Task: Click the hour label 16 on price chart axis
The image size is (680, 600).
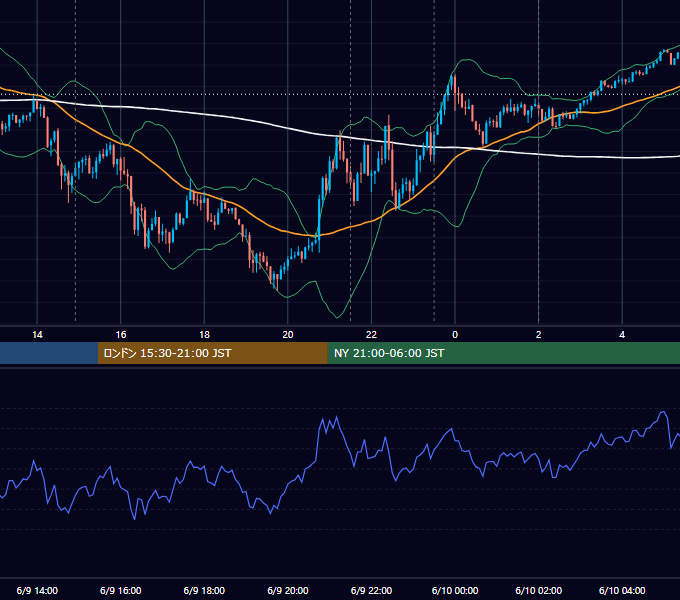Action: [121, 334]
